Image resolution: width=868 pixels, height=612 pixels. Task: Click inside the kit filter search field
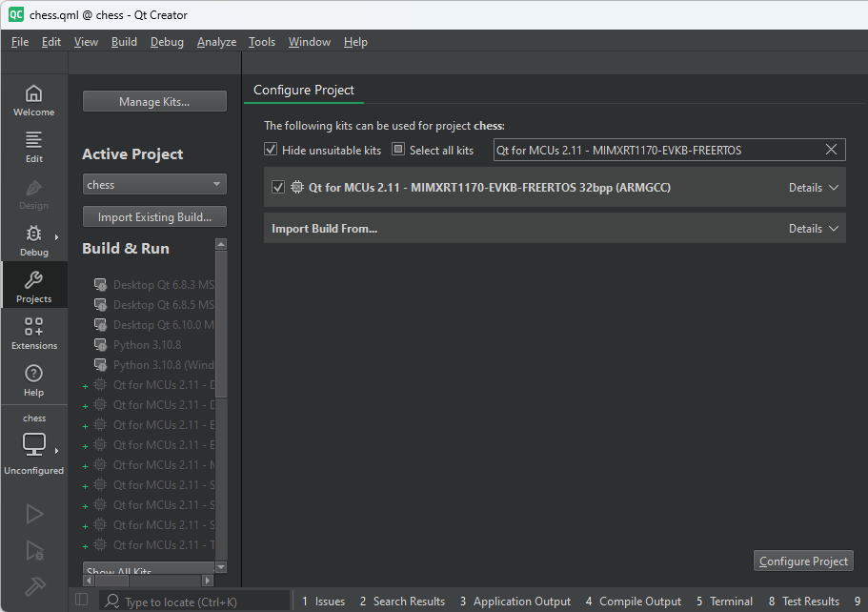click(x=657, y=150)
